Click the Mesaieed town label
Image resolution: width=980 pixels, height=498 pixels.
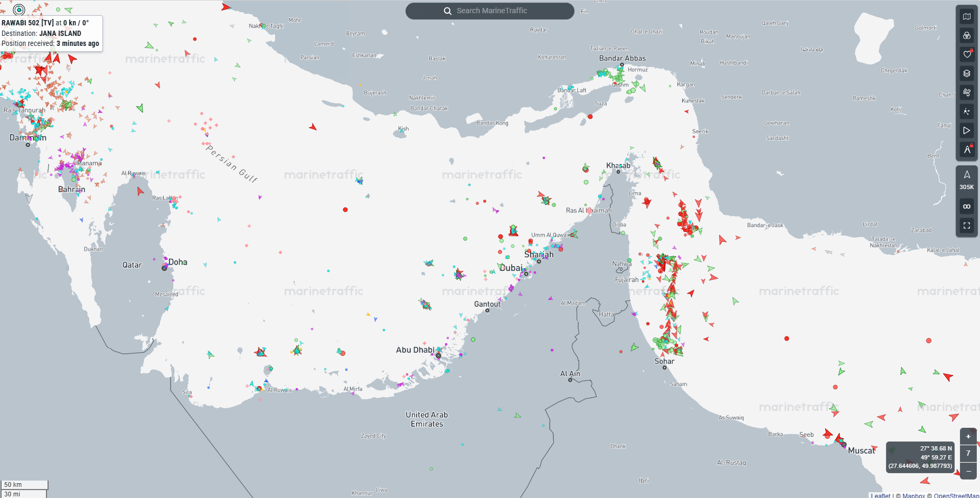click(x=166, y=294)
